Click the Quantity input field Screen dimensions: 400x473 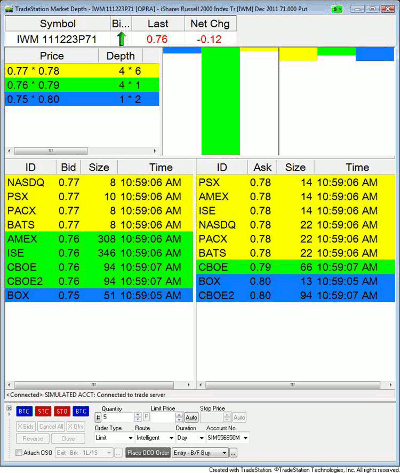click(118, 417)
